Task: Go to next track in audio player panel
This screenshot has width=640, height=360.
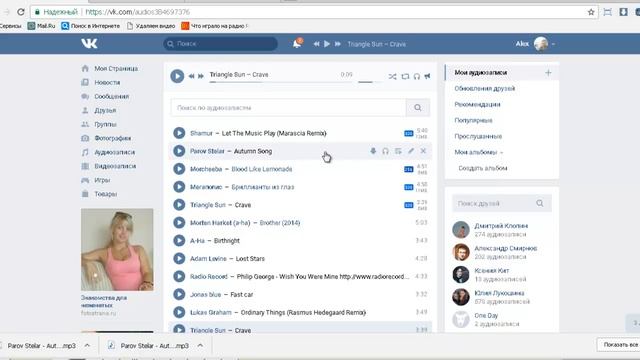Action: 201,76
